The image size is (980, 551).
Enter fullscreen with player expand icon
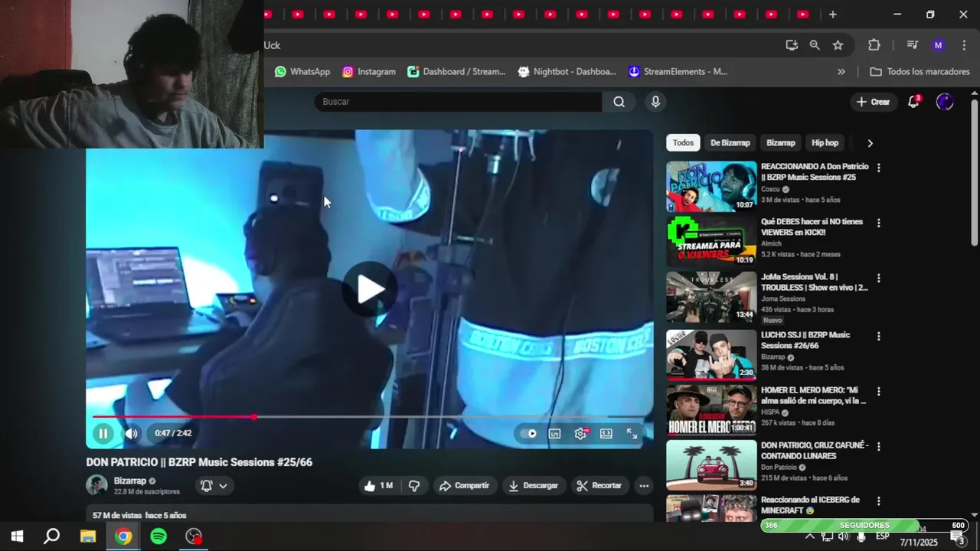tap(632, 433)
